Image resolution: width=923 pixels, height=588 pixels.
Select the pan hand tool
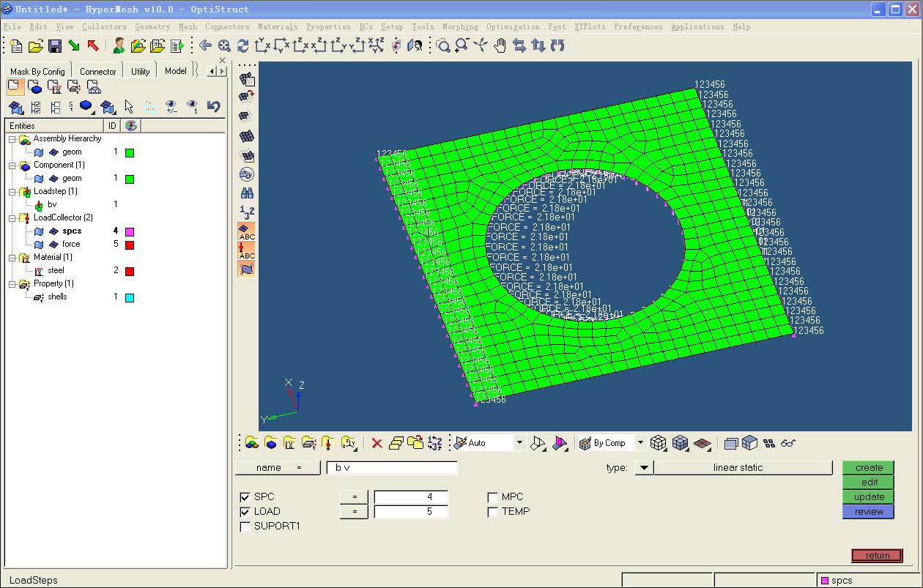pyautogui.click(x=500, y=46)
